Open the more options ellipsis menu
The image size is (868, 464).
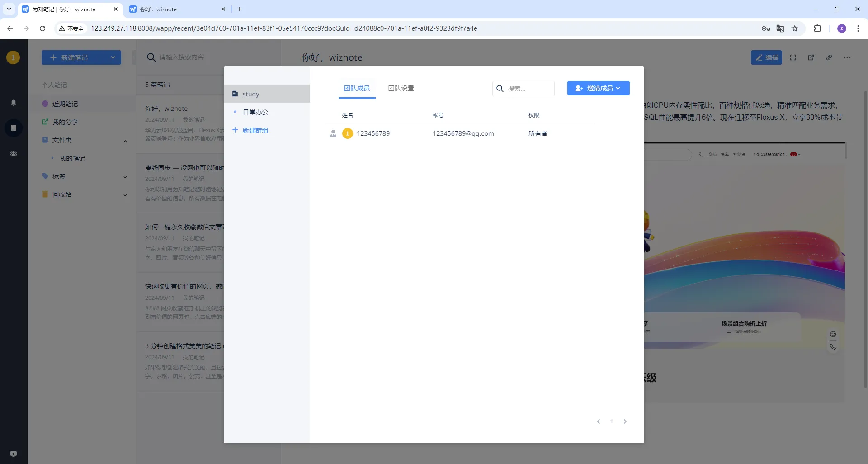coord(847,57)
